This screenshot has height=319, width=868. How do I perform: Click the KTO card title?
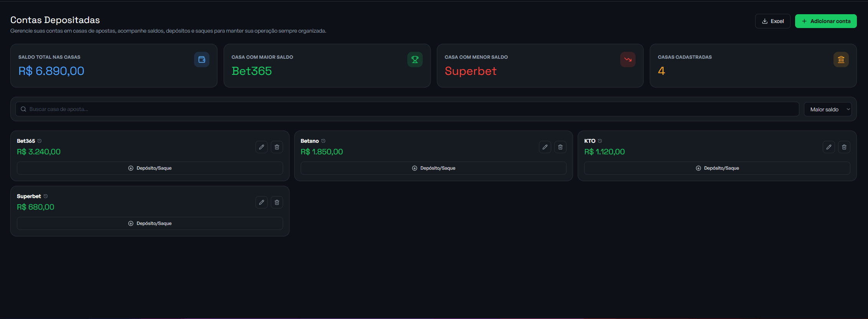click(590, 141)
